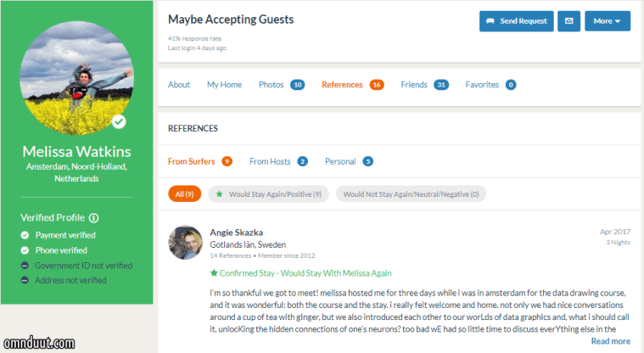Image resolution: width=644 pixels, height=353 pixels.
Task: Click the Payment verified check icon
Action: (25, 235)
